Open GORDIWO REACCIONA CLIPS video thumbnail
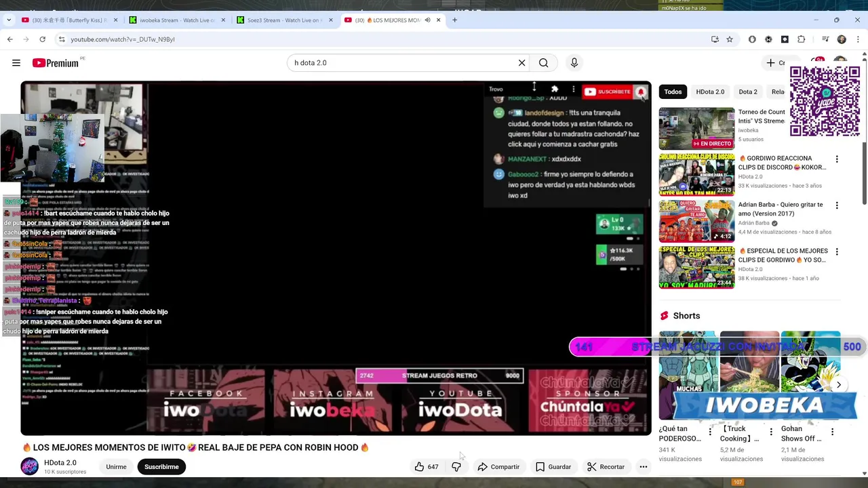This screenshot has height=488, width=868. tap(696, 174)
